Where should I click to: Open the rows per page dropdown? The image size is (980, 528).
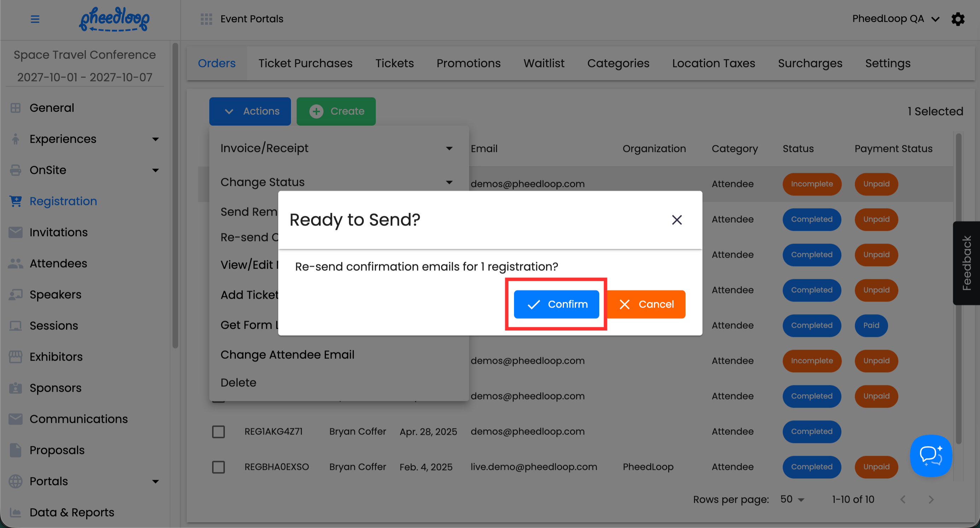[x=792, y=499]
